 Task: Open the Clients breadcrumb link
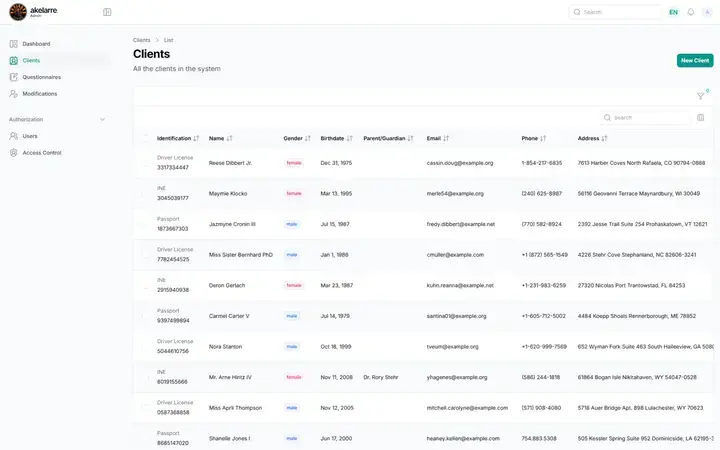141,40
